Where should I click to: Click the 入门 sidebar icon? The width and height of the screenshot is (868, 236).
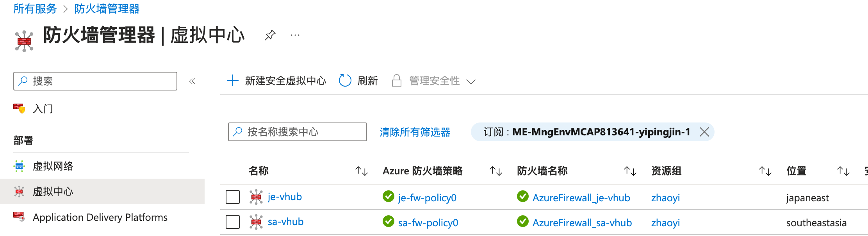[19, 108]
